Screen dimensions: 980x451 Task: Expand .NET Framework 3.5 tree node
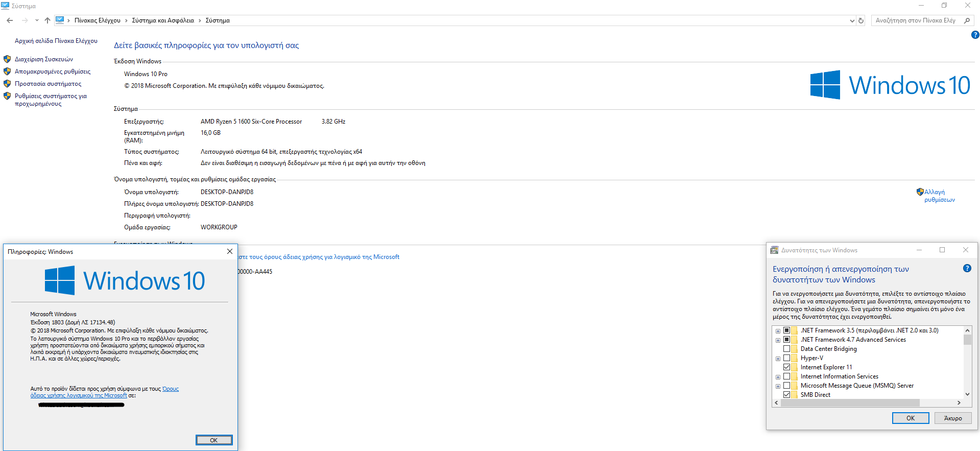tap(778, 331)
